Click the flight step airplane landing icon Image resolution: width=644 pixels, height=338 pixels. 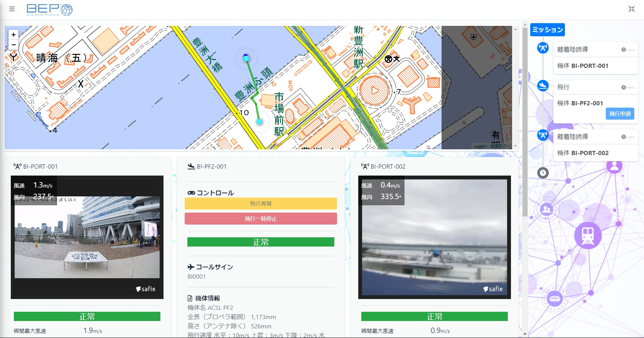tap(543, 85)
